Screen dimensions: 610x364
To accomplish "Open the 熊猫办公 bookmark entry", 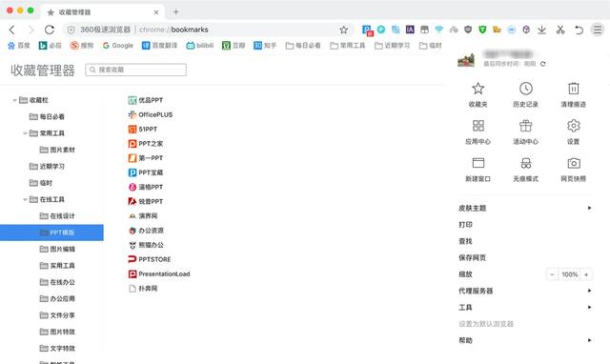I will (146, 245).
